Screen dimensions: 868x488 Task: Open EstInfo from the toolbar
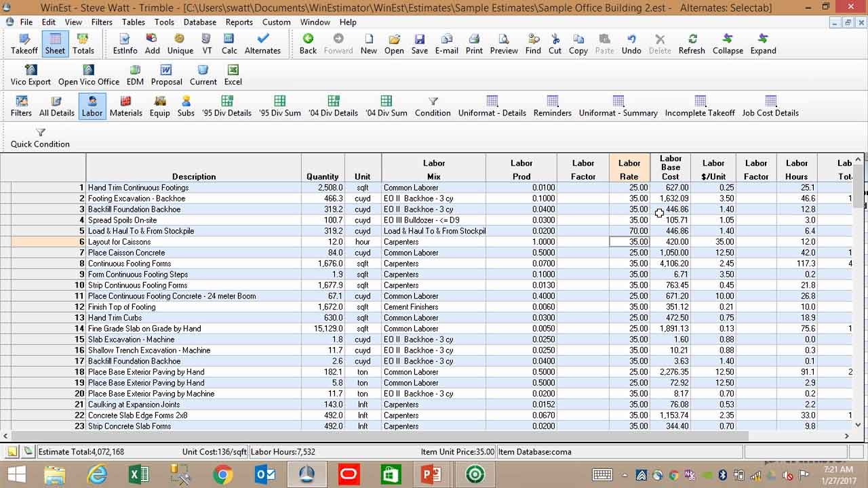(125, 43)
